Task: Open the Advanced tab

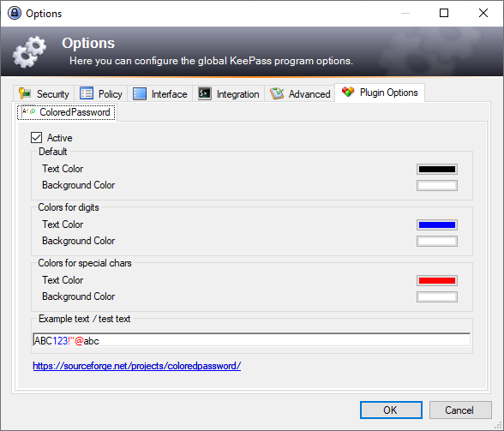Action: [x=300, y=94]
